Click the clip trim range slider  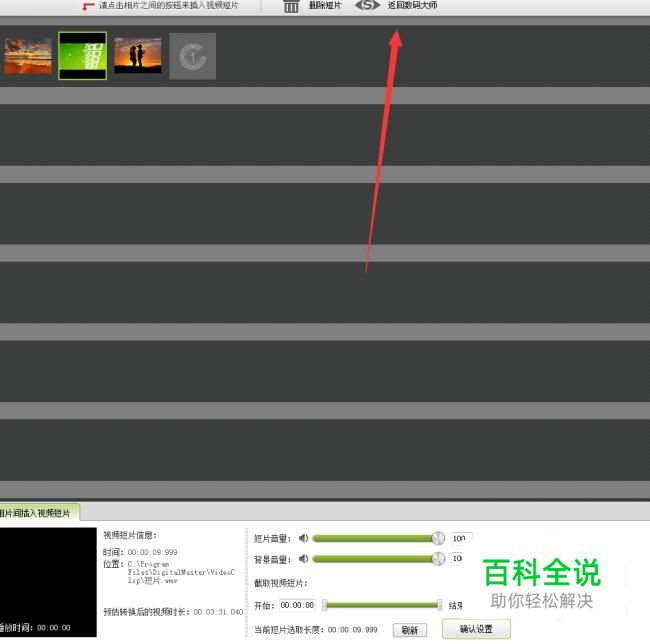click(382, 605)
